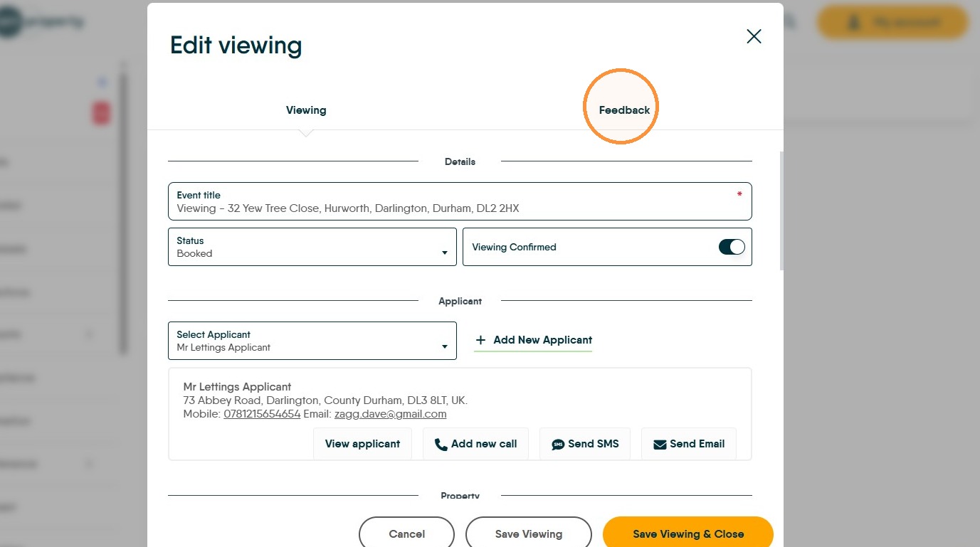Click the Status dropdown arrow

pyautogui.click(x=445, y=253)
